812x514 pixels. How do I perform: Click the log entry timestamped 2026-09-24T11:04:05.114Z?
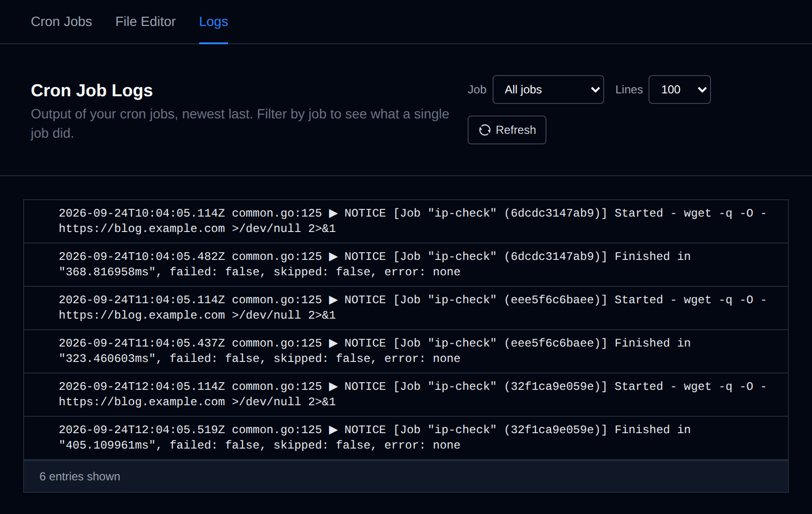pyautogui.click(x=406, y=308)
